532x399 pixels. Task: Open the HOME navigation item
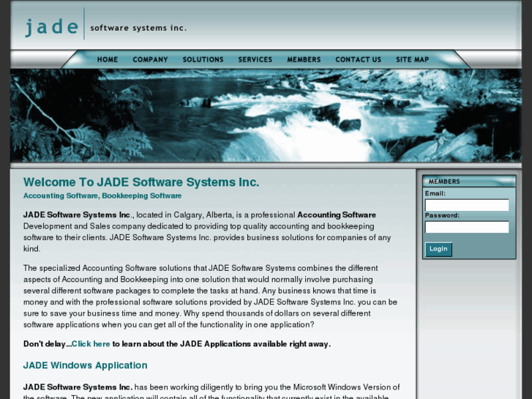click(108, 59)
